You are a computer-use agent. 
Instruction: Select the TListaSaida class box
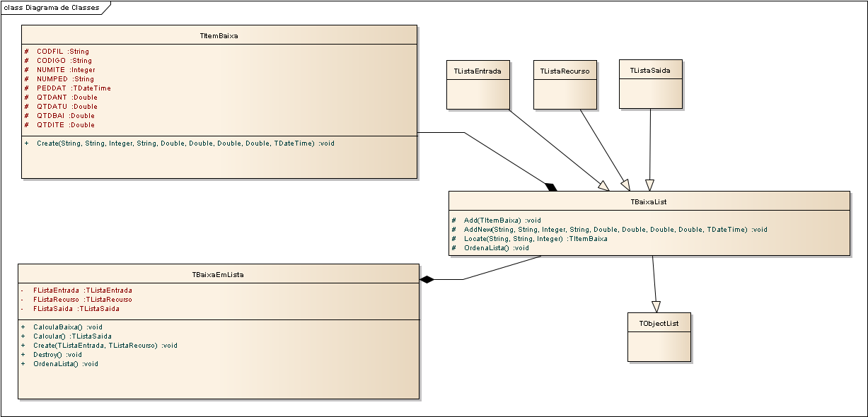pos(650,84)
